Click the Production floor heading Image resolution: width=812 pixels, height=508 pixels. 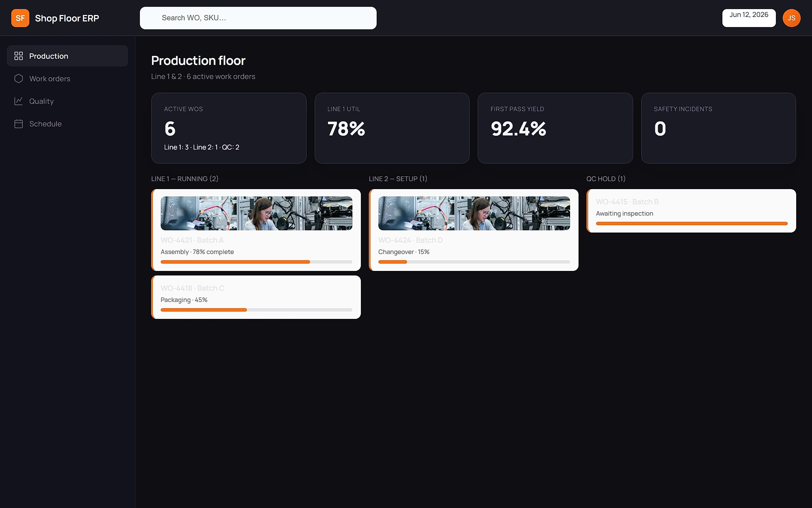198,60
